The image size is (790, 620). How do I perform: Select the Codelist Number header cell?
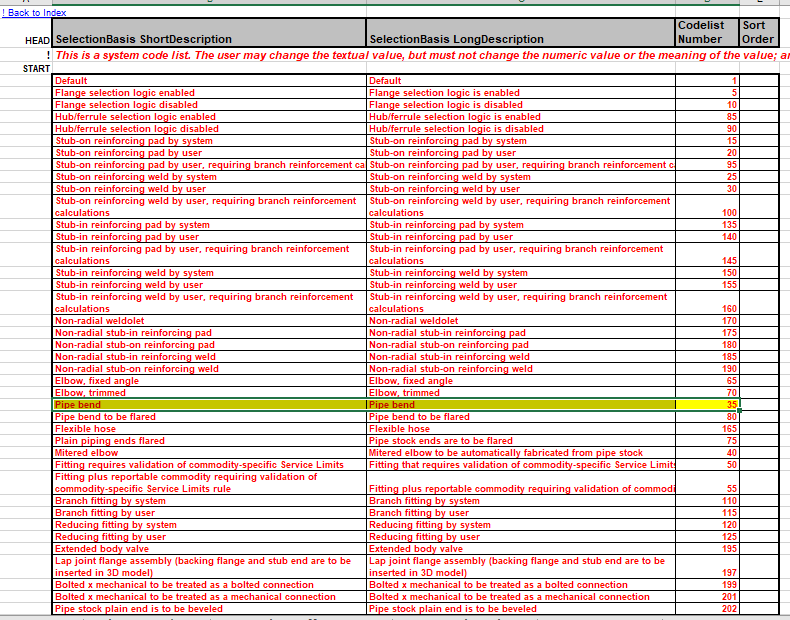(707, 33)
